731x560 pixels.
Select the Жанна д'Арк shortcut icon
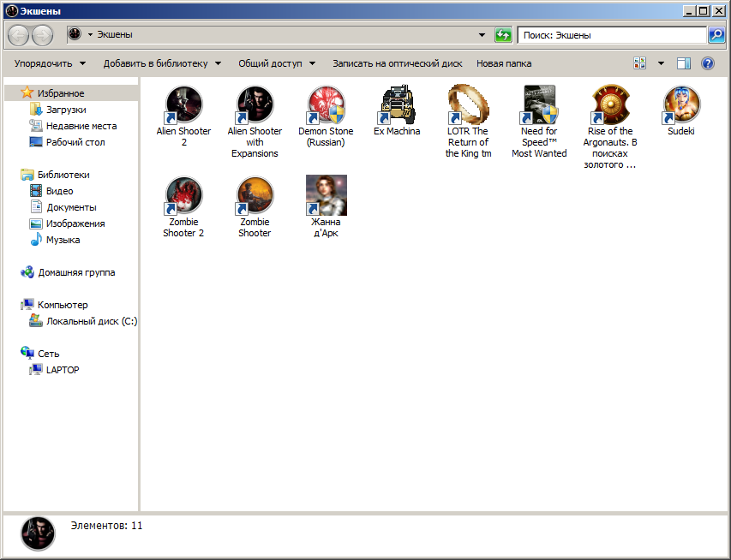(326, 195)
